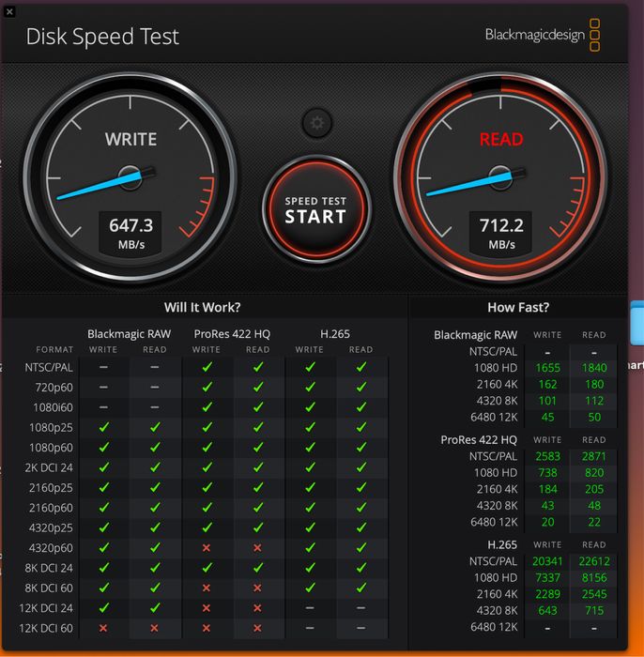The width and height of the screenshot is (644, 657).
Task: Click H.265 NTSC/PAL write value 20341
Action: (x=547, y=561)
